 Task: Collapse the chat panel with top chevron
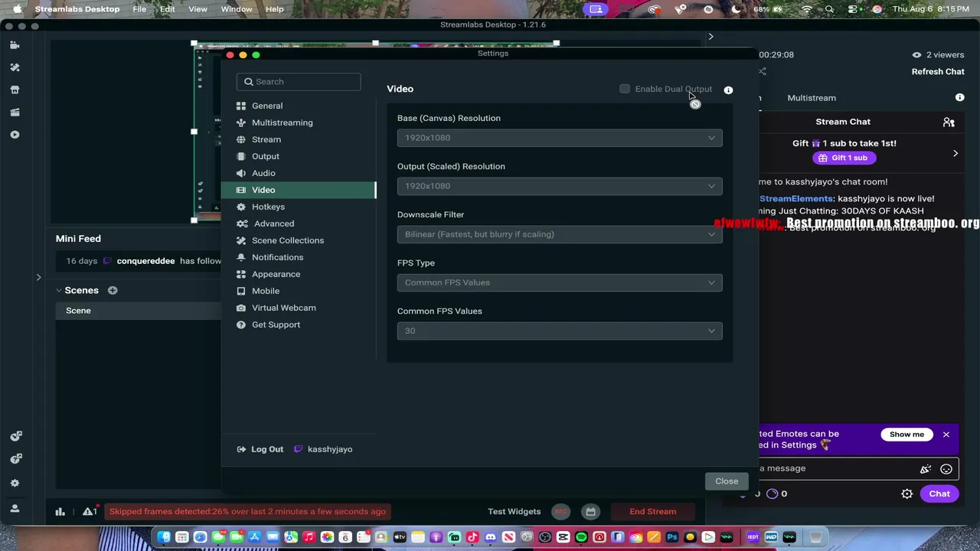[710, 36]
